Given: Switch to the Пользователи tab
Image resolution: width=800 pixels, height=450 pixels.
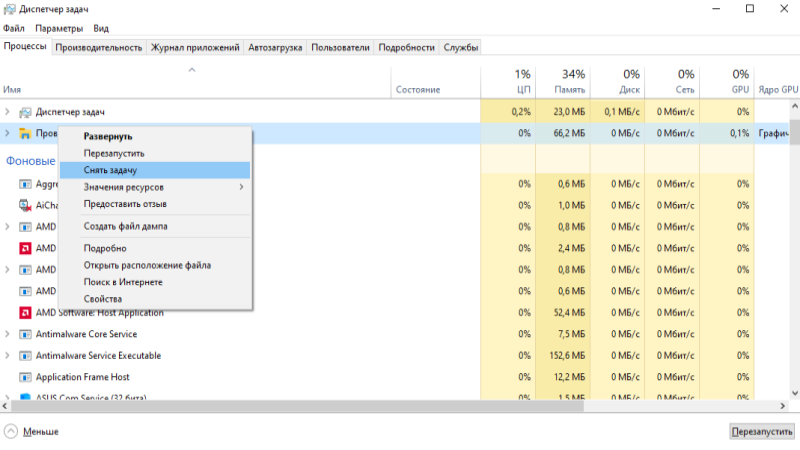Looking at the screenshot, I should [340, 47].
